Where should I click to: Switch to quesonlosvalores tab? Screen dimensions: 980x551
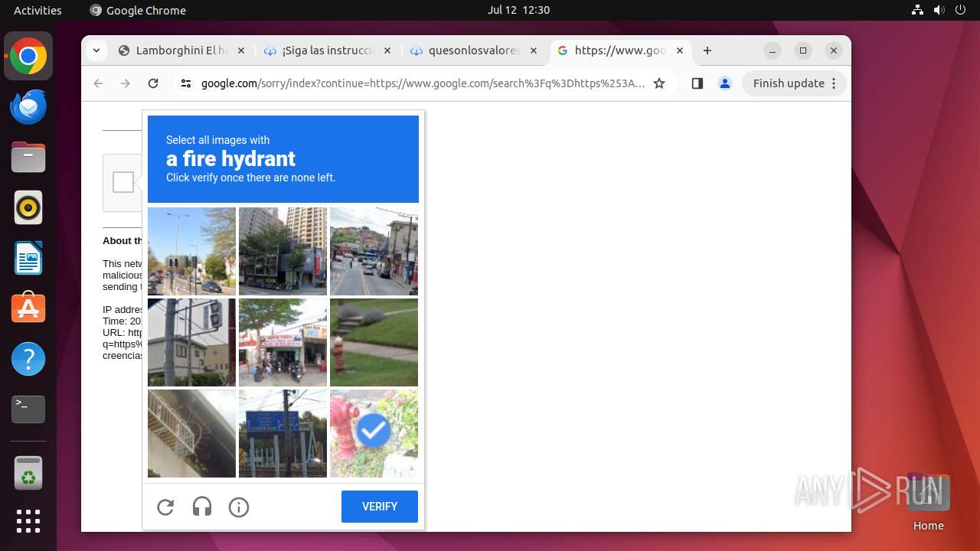(x=474, y=51)
